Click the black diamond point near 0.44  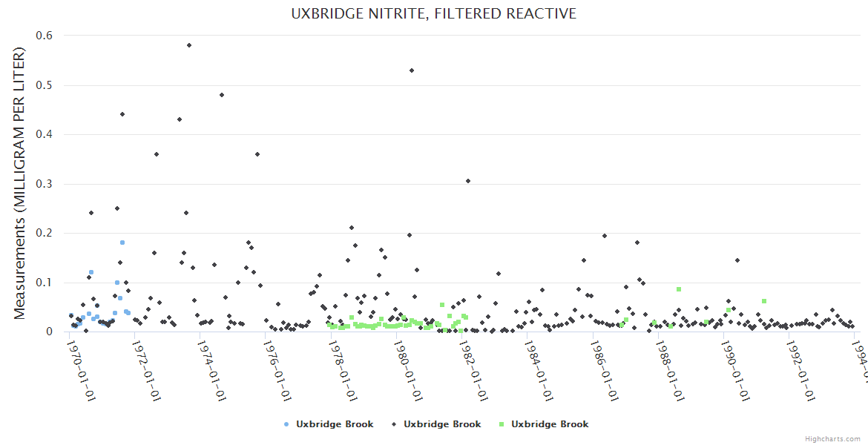coord(122,114)
